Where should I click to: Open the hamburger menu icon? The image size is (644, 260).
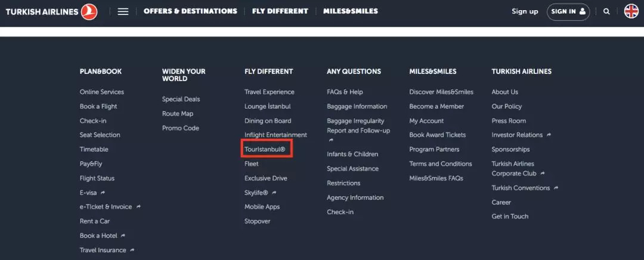click(x=123, y=11)
